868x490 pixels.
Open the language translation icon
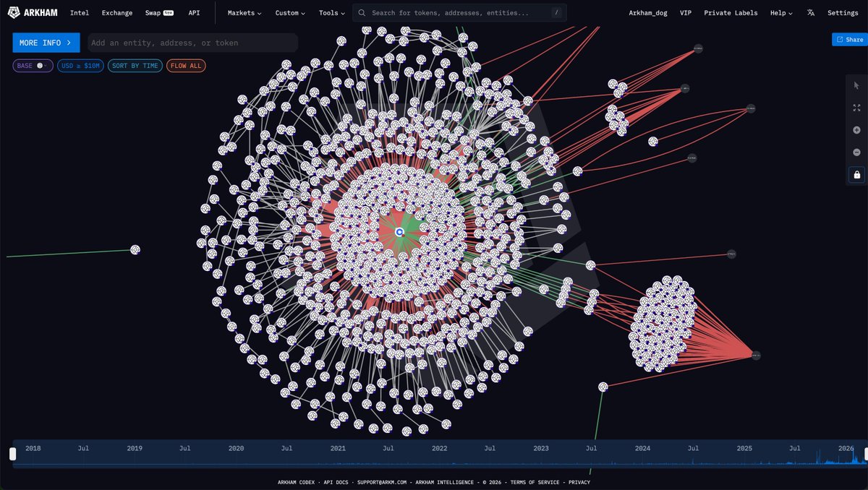tap(810, 13)
